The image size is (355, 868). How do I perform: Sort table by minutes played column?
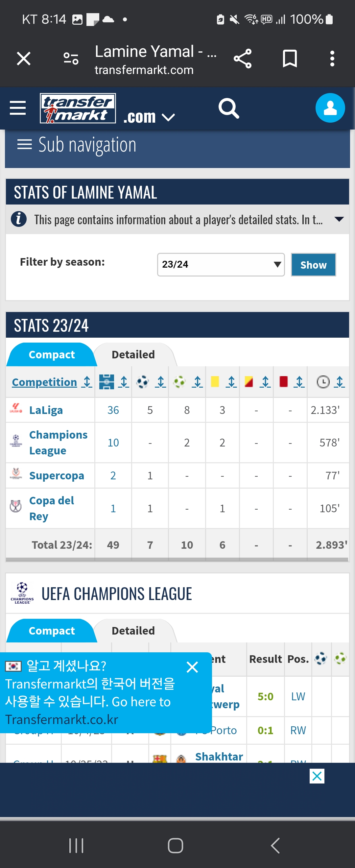pos(340,382)
